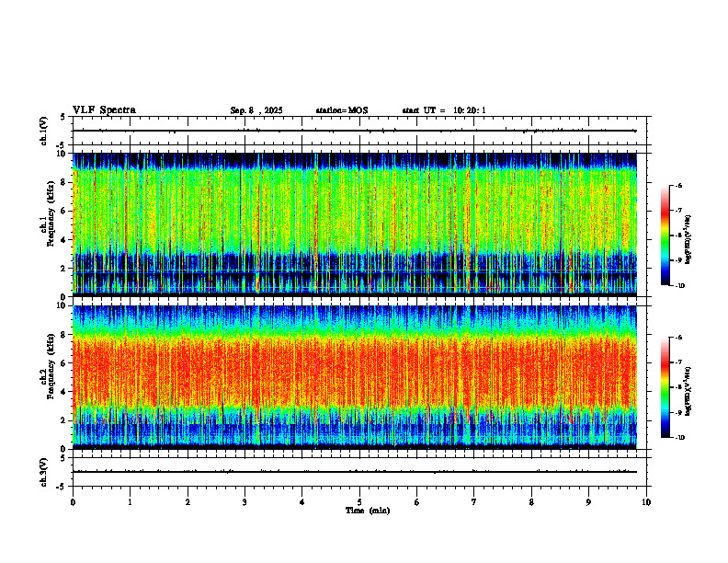Click the ch.3 voltage waveform trace
This screenshot has width=728, height=563.
[x=355, y=472]
